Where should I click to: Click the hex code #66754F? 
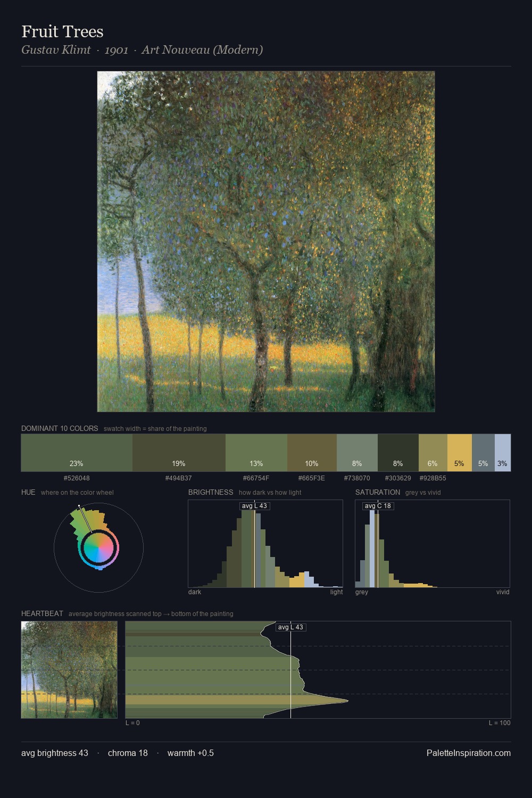pyautogui.click(x=256, y=478)
